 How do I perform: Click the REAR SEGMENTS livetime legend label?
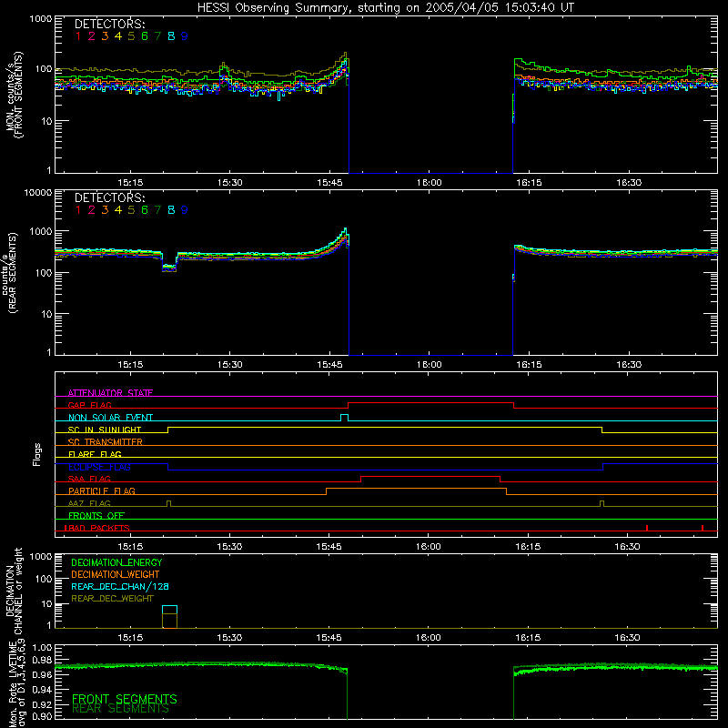tap(120, 709)
